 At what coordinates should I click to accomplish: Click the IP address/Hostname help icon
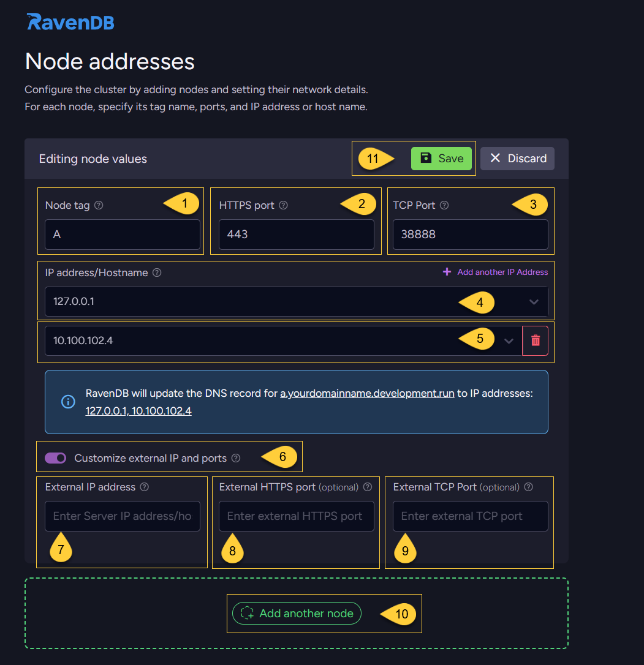click(x=157, y=273)
